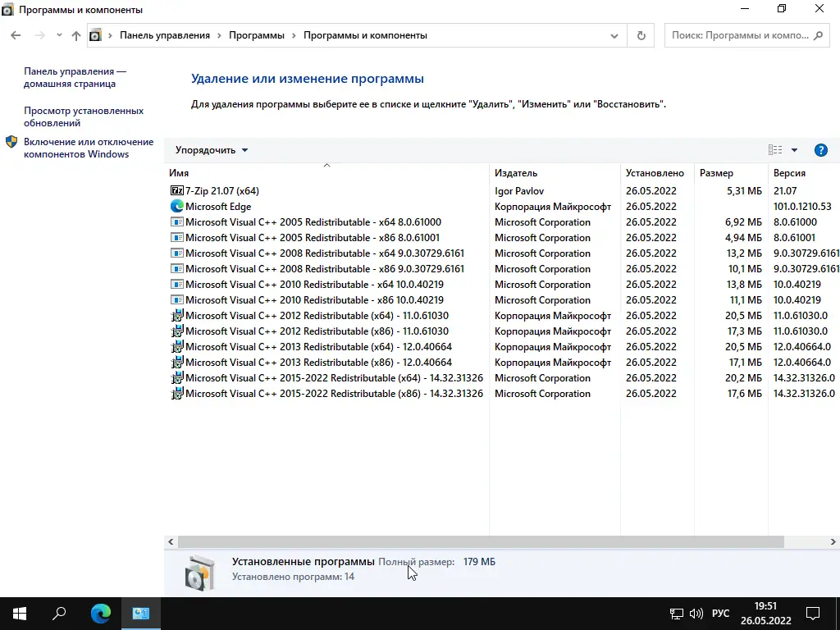Click icon of Visual C++ 2008 x64 entry
The image size is (840, 630).
click(177, 253)
